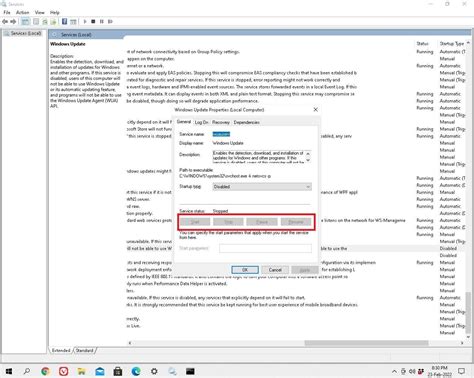
Task: Launch Microsoft Edge from the taskbar
Action: coord(136,371)
